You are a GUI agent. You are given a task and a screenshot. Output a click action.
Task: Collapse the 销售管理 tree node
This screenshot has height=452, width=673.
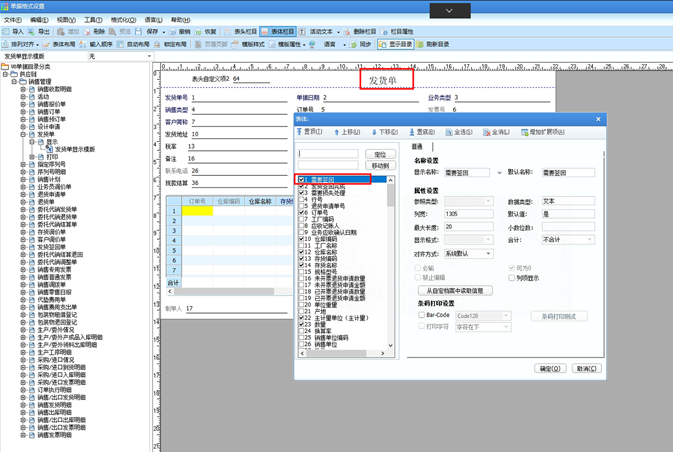click(14, 82)
